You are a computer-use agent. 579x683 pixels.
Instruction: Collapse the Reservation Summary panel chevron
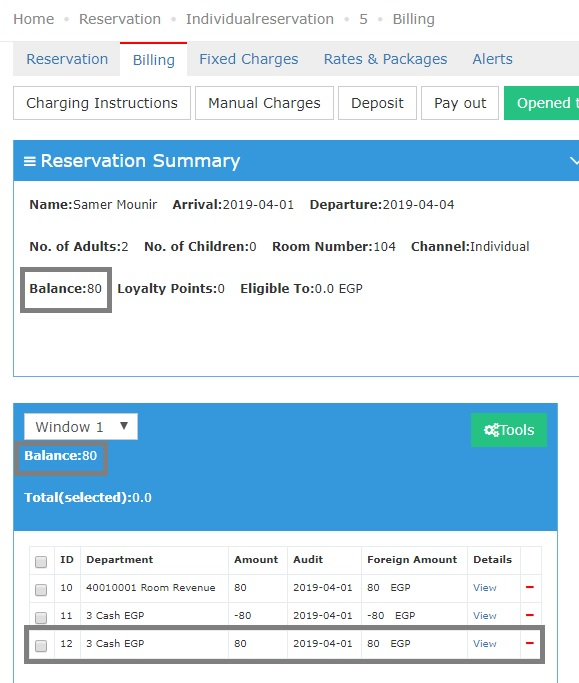click(574, 161)
